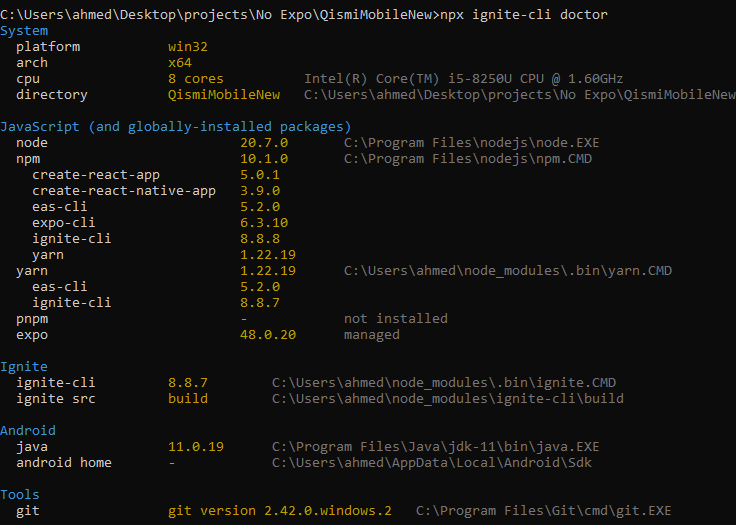Click 'Intel(R) Core(TM) i5-8250U CPU @ 1.60GHz' text
Screen dimensions: 736x525
[463, 79]
